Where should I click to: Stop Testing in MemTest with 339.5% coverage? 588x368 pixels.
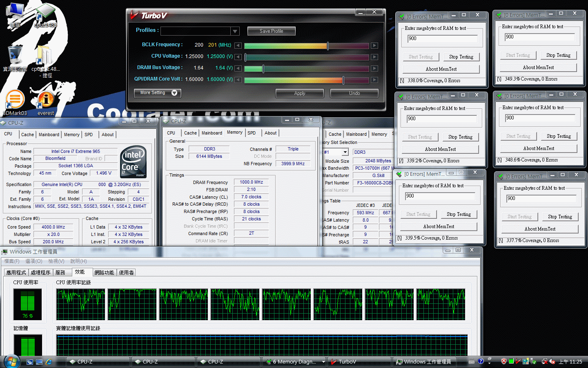(x=459, y=214)
